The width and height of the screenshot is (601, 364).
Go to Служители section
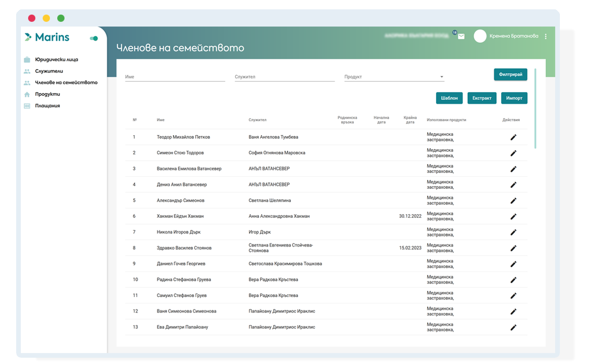tap(49, 71)
